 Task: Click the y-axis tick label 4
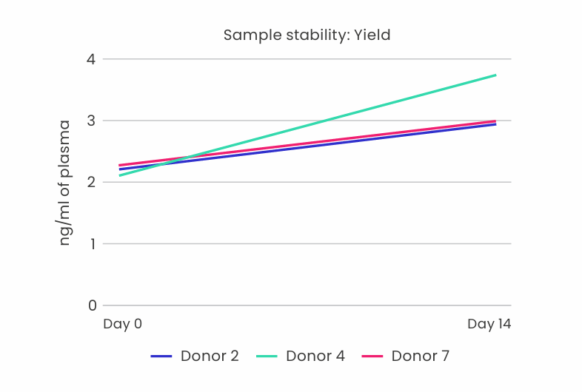tap(92, 58)
